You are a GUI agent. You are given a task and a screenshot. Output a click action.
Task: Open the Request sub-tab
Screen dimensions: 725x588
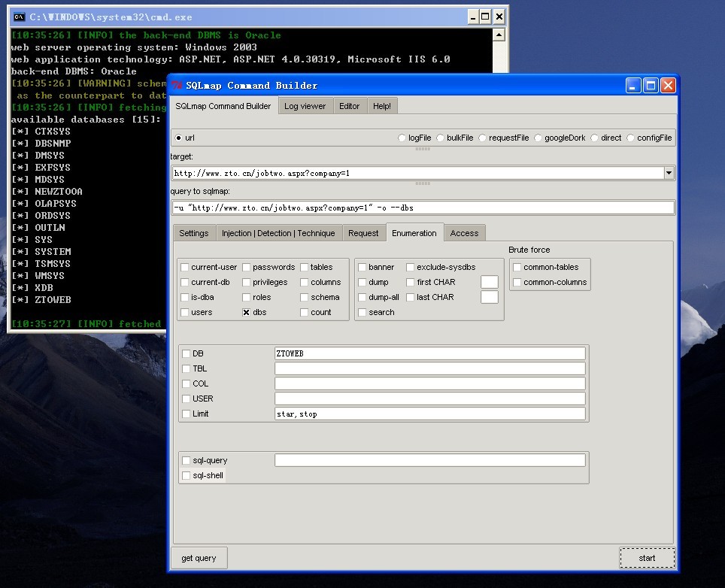tap(363, 233)
